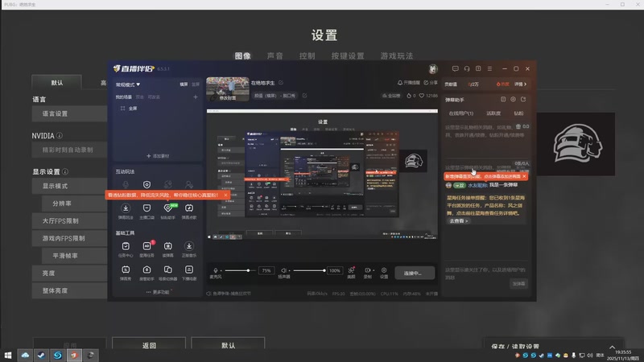Open the 弹幕秀 tool icon
644x362 pixels.
coord(126,273)
